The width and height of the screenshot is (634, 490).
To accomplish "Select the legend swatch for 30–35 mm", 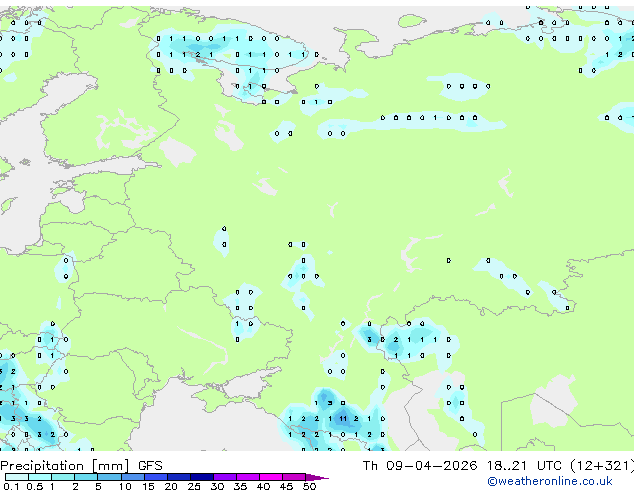I will click(x=225, y=477).
